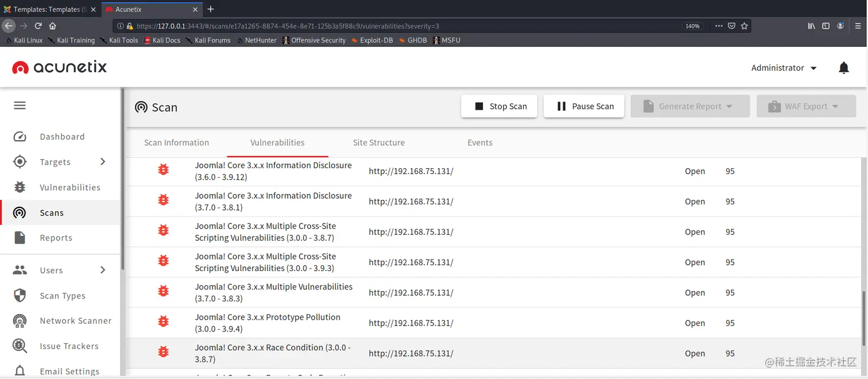Open Information Disclosure (3.7.0 - 3.8.1) entry
The height and width of the screenshot is (379, 868).
tap(273, 201)
